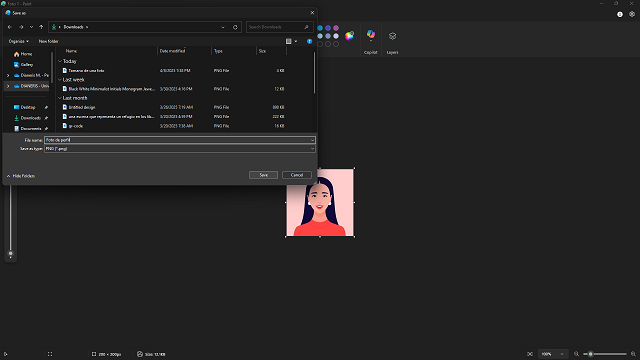Refresh the Downloads folder listing
Image resolution: width=640 pixels, height=360 pixels.
click(x=235, y=27)
